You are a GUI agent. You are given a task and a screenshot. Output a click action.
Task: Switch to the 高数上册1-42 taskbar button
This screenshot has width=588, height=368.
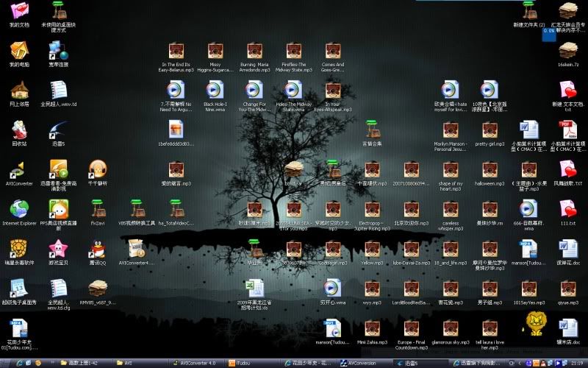85,363
